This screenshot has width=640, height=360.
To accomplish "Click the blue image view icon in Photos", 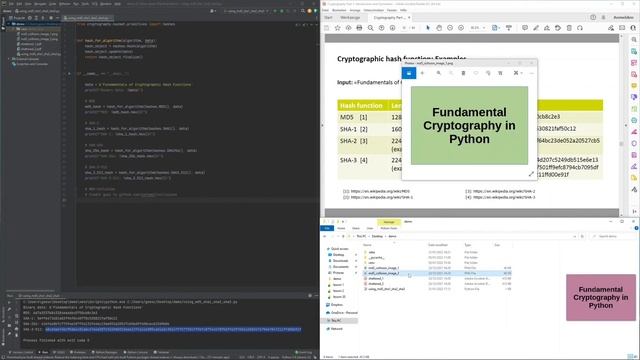I will coord(409,73).
